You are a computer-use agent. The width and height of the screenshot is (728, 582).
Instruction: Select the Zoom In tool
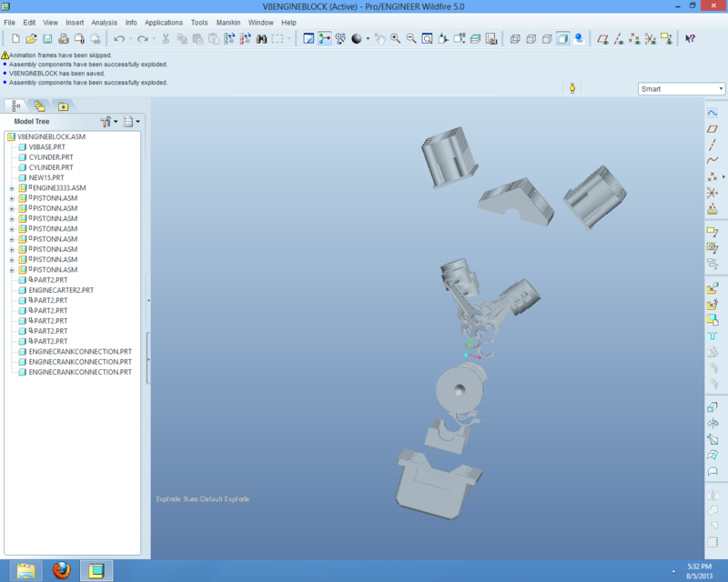395,39
